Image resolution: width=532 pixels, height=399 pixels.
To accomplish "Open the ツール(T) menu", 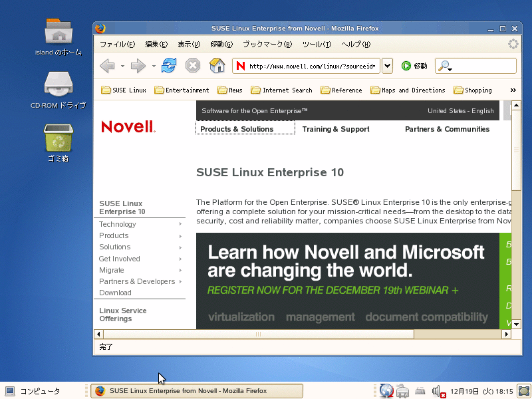I will coord(317,44).
